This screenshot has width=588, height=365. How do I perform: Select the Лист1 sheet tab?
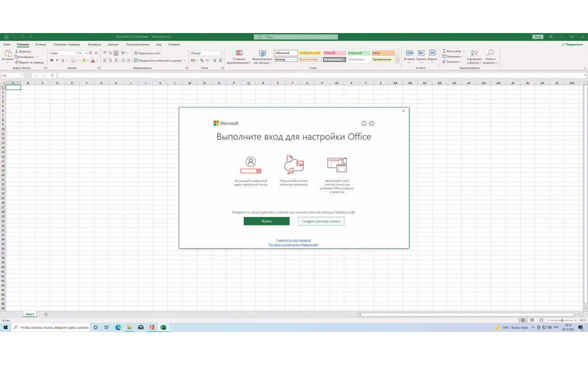click(x=30, y=314)
